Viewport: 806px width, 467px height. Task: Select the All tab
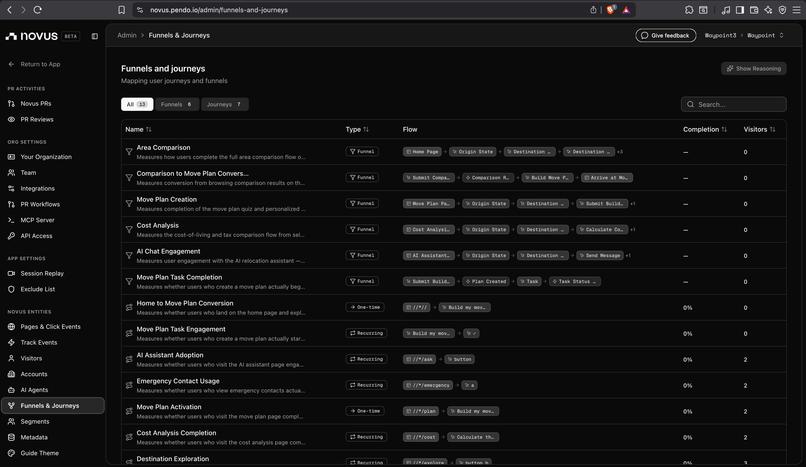click(x=137, y=104)
